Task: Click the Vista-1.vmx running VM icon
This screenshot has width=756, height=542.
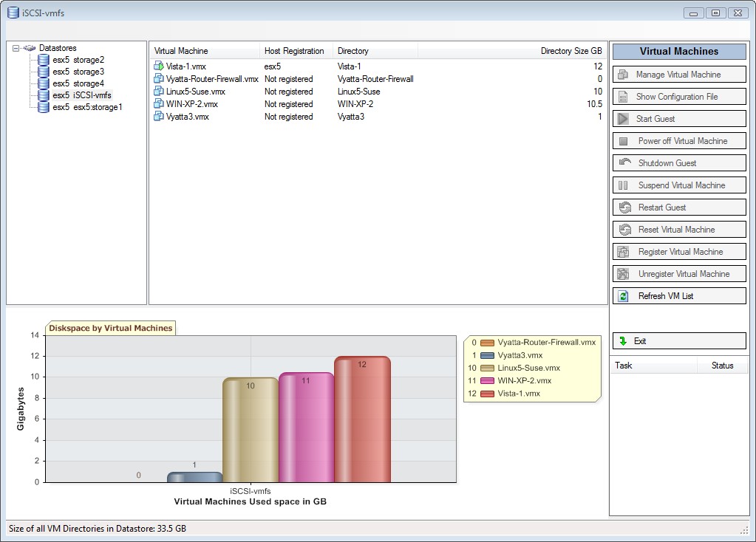Action: pos(159,66)
